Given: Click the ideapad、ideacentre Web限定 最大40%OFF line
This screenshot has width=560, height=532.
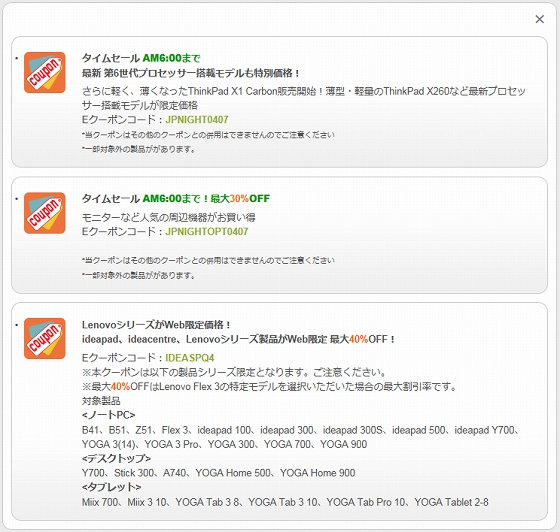Looking at the screenshot, I should [x=239, y=339].
